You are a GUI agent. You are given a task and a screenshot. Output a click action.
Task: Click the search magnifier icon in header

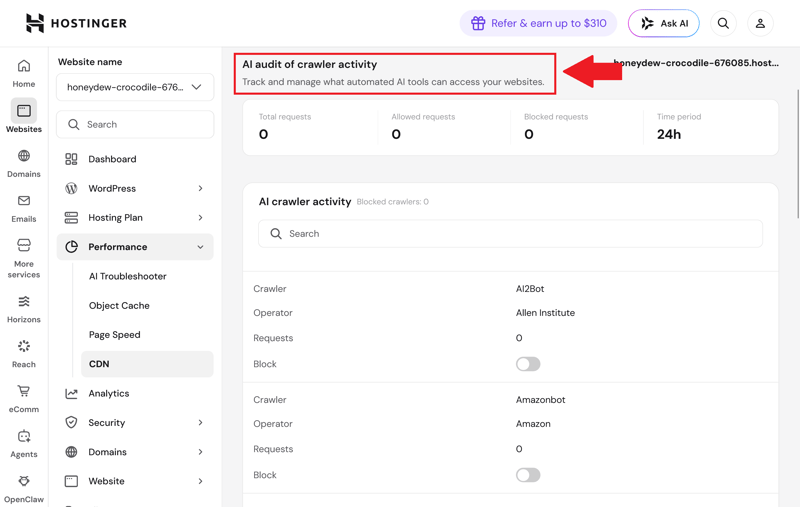click(x=723, y=23)
